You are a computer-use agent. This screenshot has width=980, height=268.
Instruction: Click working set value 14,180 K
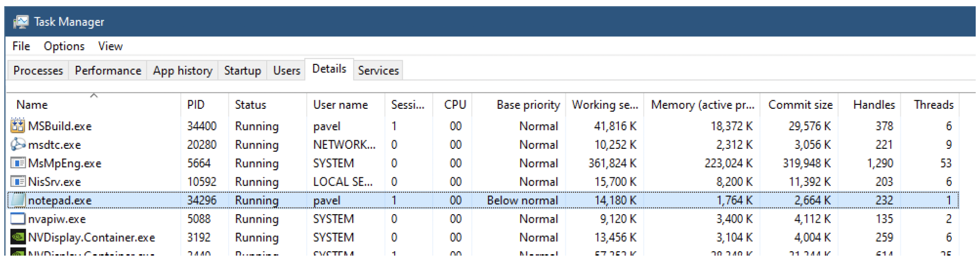point(615,201)
